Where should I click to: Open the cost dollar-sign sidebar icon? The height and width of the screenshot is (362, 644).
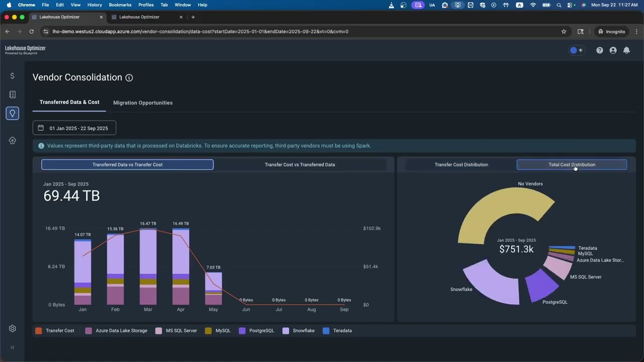12,76
